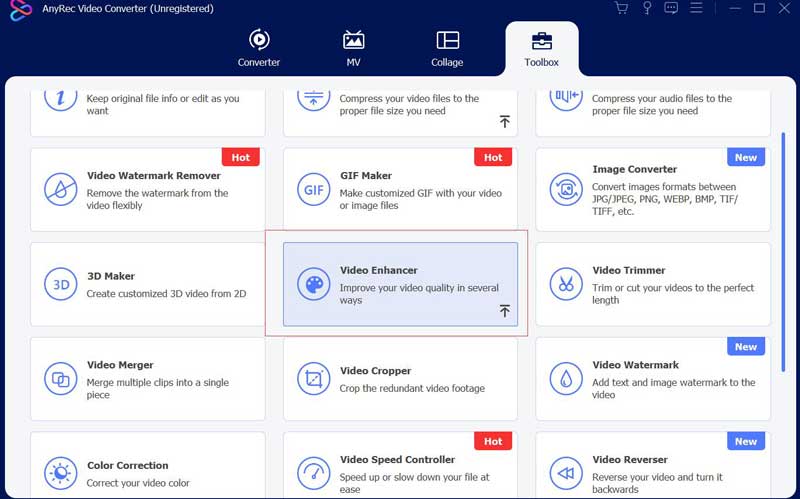Click the key register icon
This screenshot has height=499, width=800.
click(646, 8)
